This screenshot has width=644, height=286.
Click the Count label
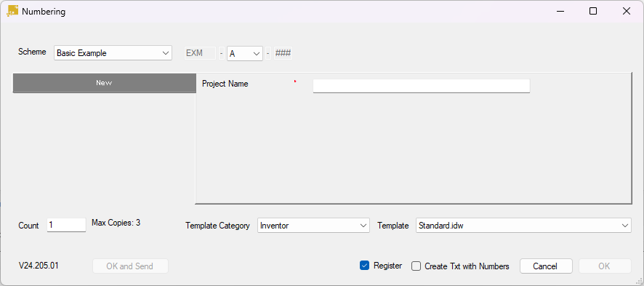29,225
